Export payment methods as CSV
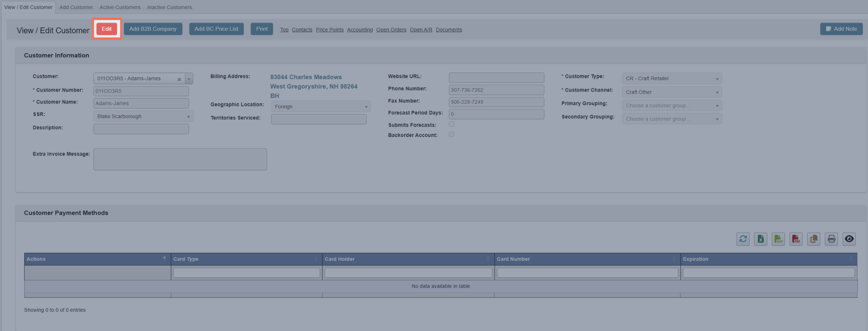Image resolution: width=868 pixels, height=331 pixels. point(778,239)
